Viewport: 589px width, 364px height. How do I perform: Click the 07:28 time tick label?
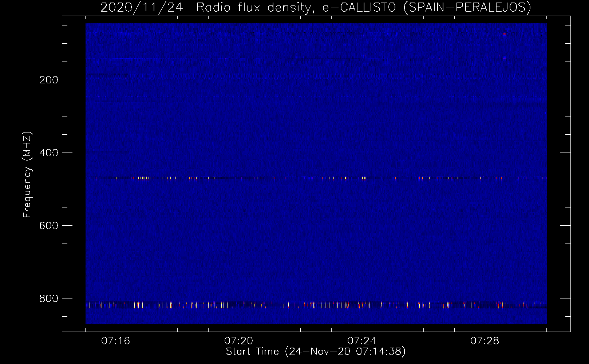pyautogui.click(x=485, y=341)
